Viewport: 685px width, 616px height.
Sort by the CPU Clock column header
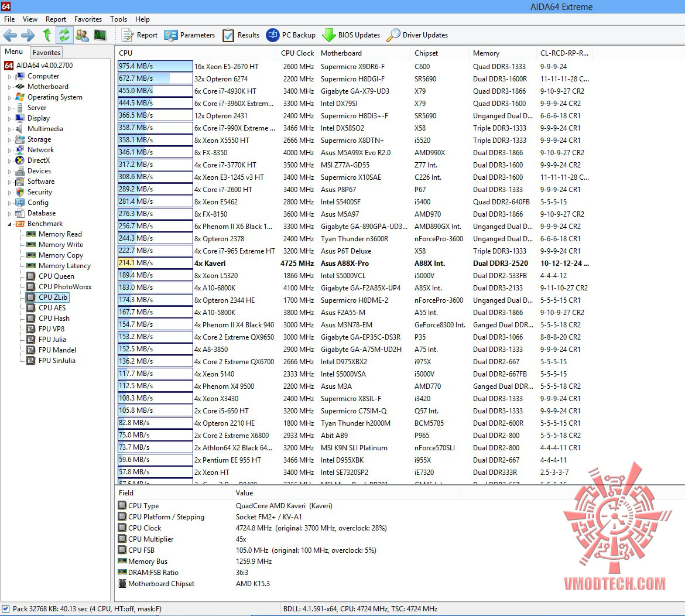tap(297, 53)
